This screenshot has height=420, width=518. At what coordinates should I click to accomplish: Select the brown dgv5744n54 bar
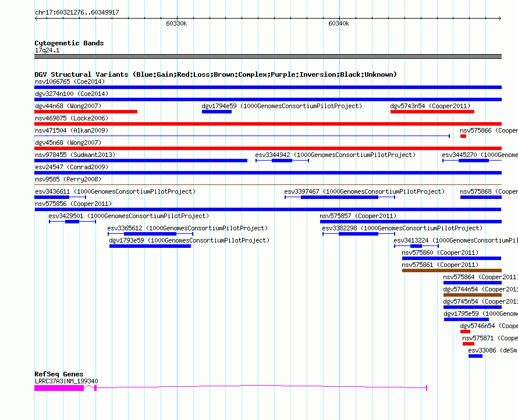point(473,295)
